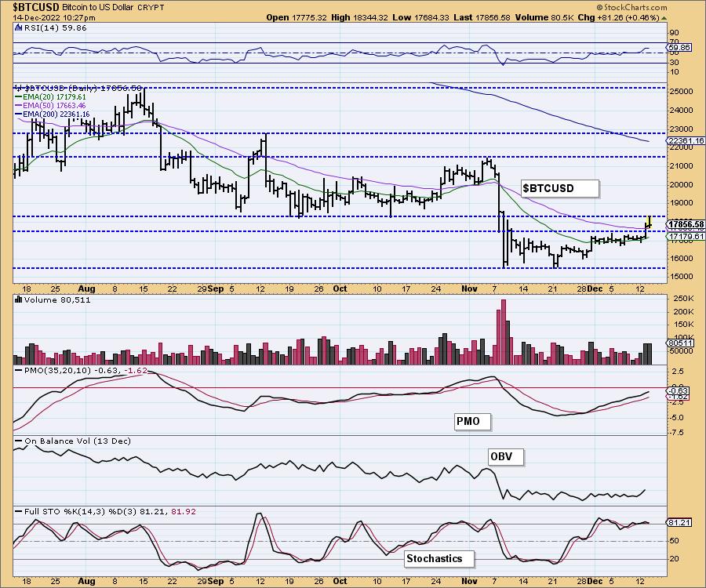Click the RSI(14) 59.86 indicator label
The image size is (706, 588).
(x=56, y=27)
